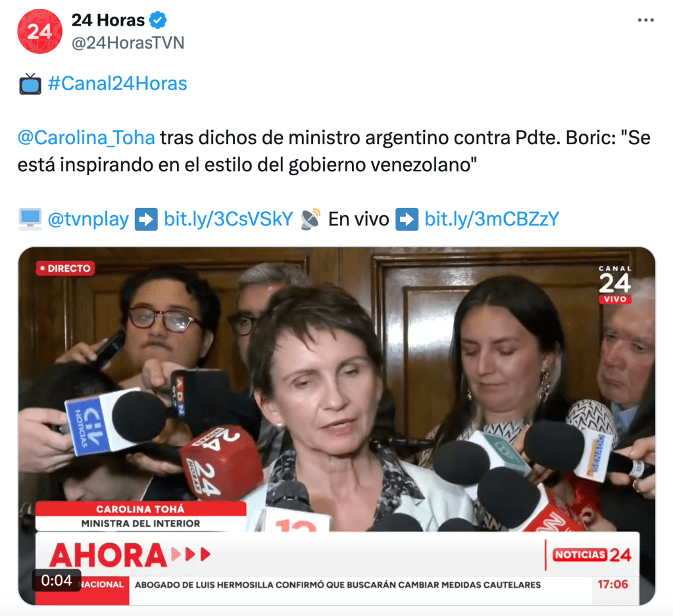Open the 24 Horas profile avatar
The width and height of the screenshot is (673, 616).
(x=40, y=32)
